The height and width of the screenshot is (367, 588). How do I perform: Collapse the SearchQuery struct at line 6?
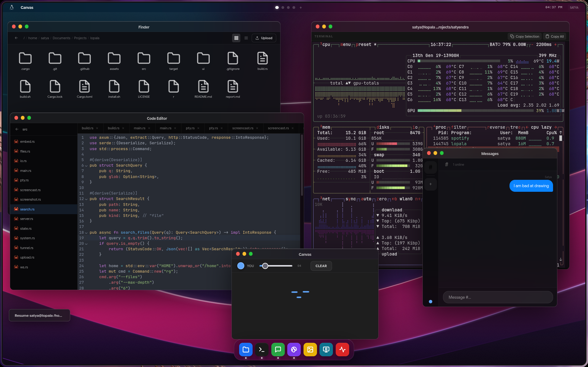coord(86,166)
